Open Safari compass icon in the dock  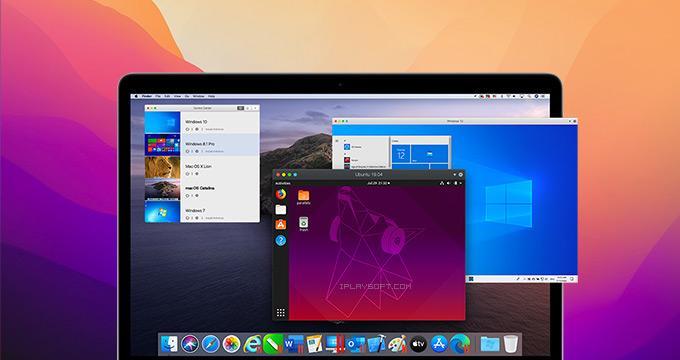pos(210,344)
